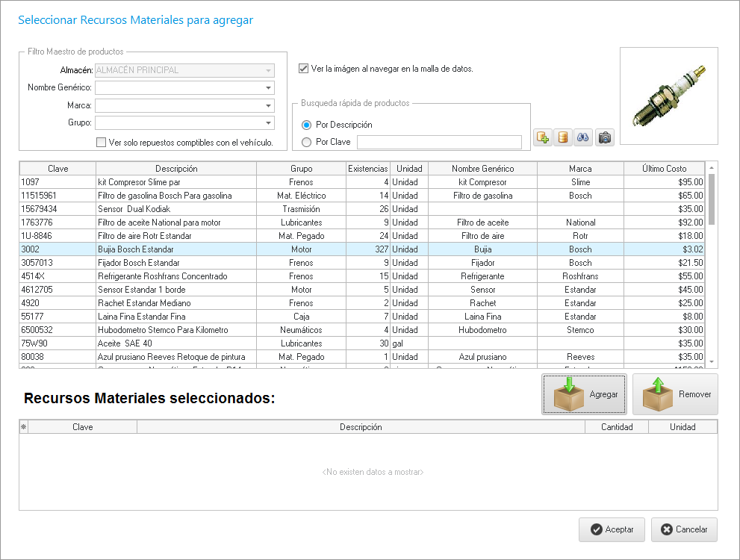Select the 'Por Clave' radio option

[306, 142]
